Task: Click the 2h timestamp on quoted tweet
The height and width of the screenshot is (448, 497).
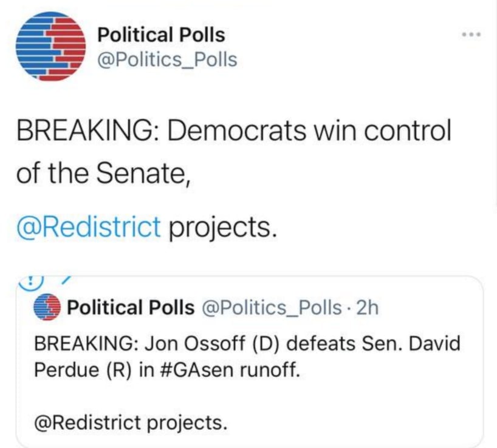Action: tap(368, 308)
